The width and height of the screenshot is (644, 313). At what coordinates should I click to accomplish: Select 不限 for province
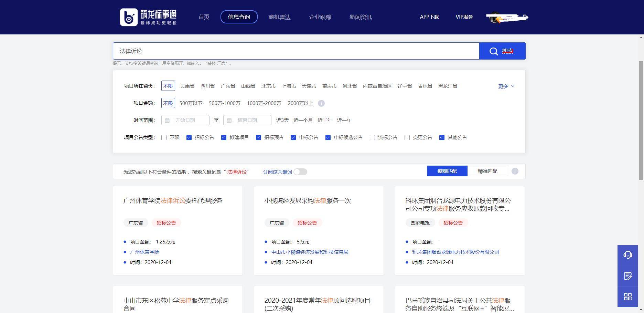tap(168, 86)
